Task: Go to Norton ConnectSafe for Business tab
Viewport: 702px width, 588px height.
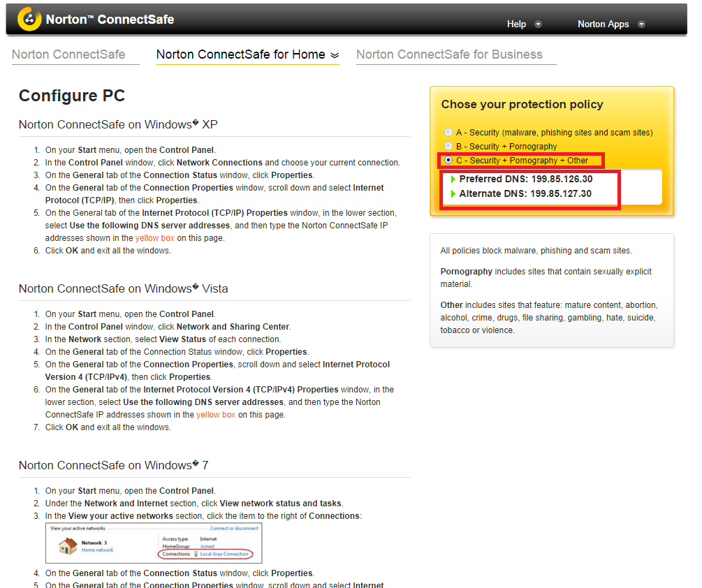Action: pos(449,54)
